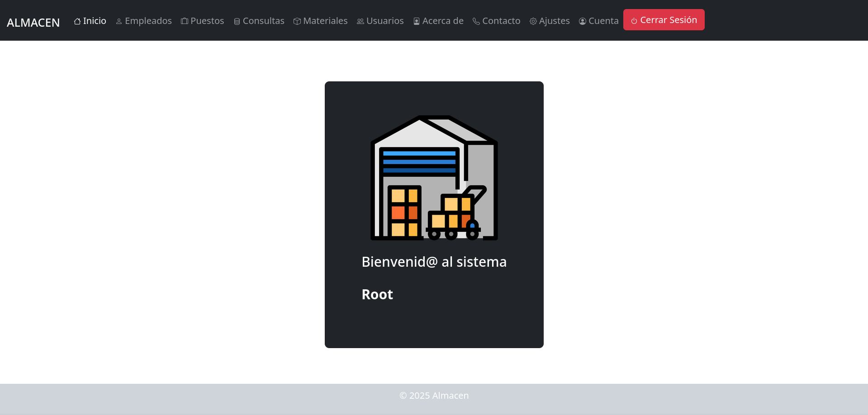Image resolution: width=868 pixels, height=415 pixels.
Task: Click the power icon in Cerrar Sesión
Action: pos(634,20)
